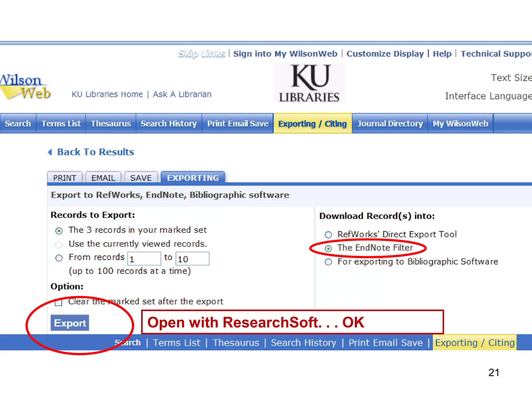The image size is (532, 399).
Task: Switch to the PRINT sub-tab
Action: point(65,178)
